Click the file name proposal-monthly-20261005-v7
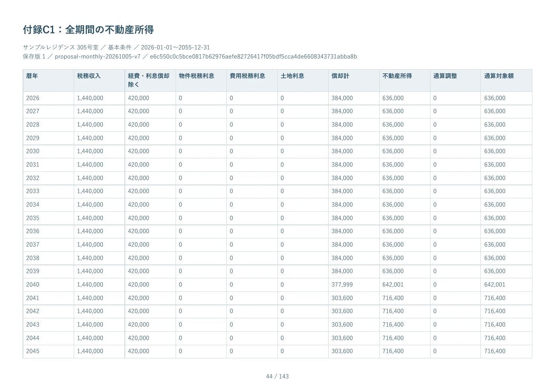The height and width of the screenshot is (392, 555). coord(98,56)
